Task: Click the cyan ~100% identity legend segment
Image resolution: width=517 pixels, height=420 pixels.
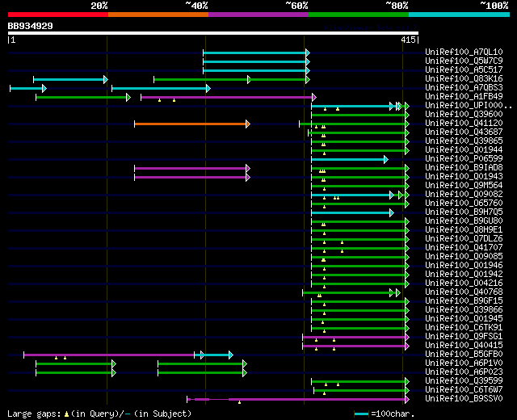Action: click(x=460, y=15)
